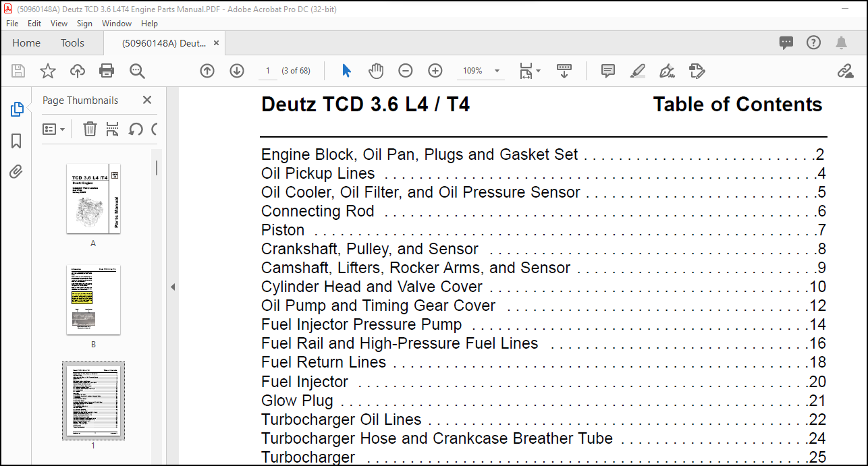Screen dimensions: 868x466
Task: Click the Save file icon
Action: coord(18,71)
